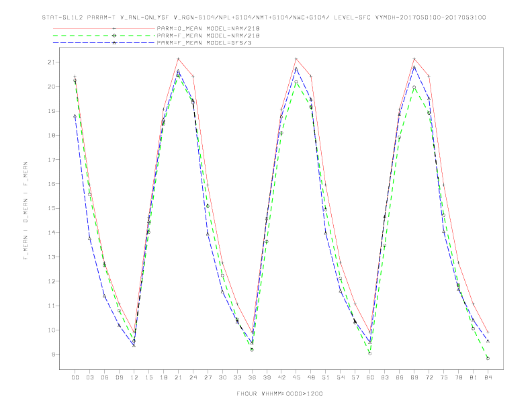Click x-axis tick label 75

tap(444, 377)
